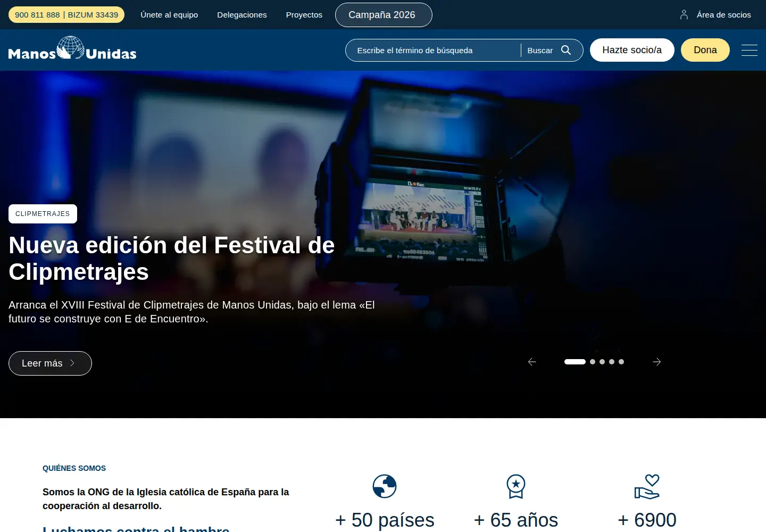Click the Manos Unidas logo
This screenshot has height=532, width=766.
(x=72, y=48)
